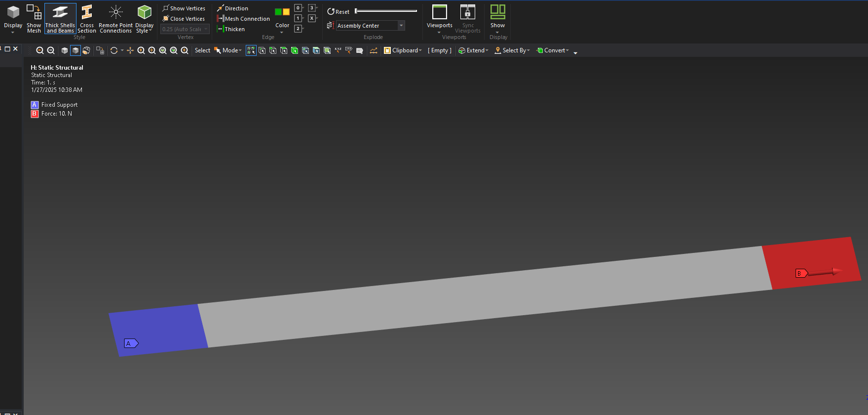The image size is (868, 415).
Task: Click the Explode view slider
Action: point(386,11)
